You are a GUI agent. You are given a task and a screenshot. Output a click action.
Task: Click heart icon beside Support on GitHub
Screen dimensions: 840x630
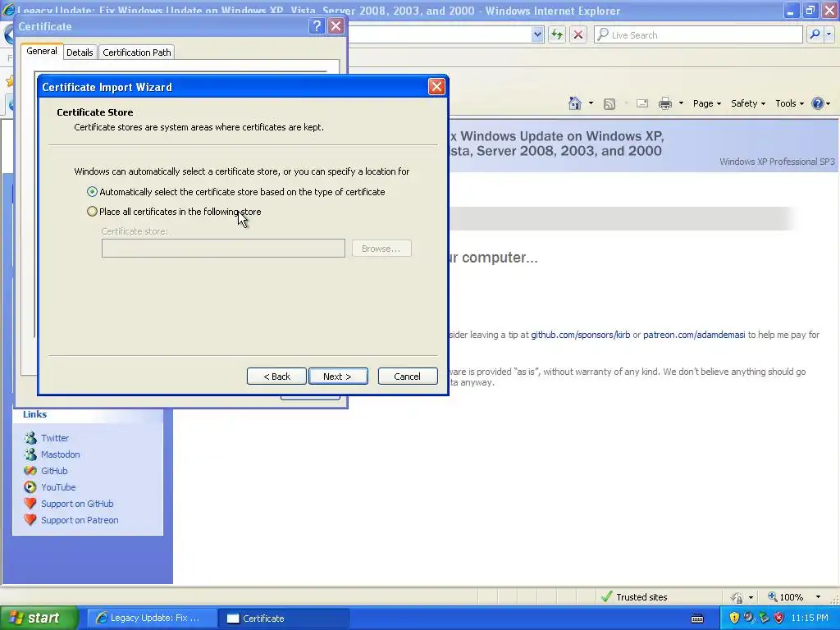coord(30,504)
